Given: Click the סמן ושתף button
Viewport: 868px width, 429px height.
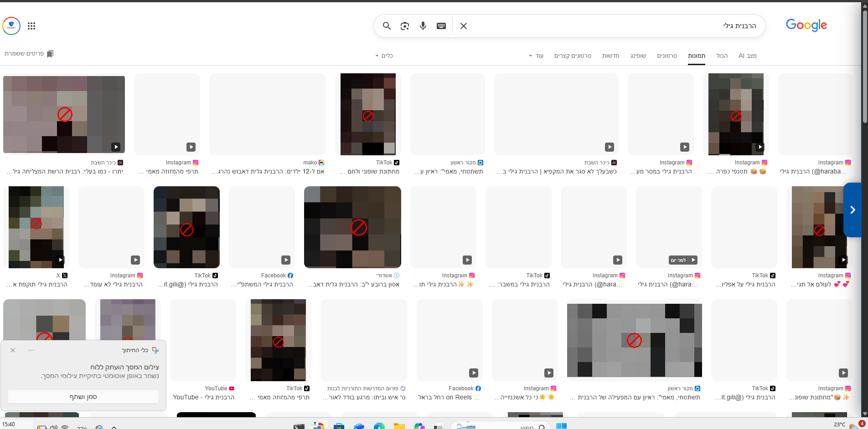Looking at the screenshot, I should click(83, 397).
